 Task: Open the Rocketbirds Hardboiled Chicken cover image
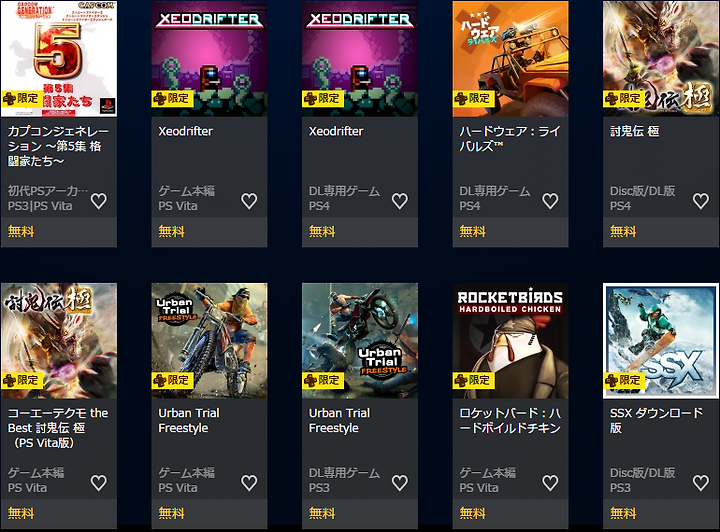pyautogui.click(x=510, y=341)
